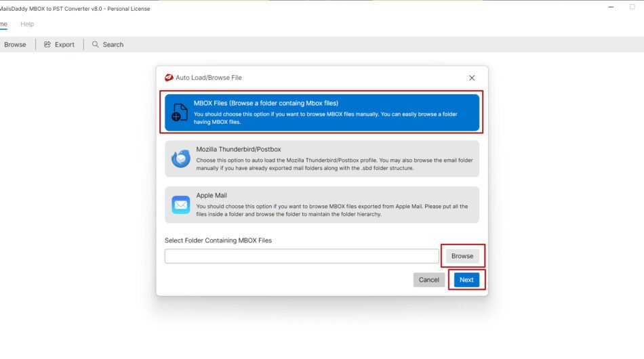
Task: Close the Auto Load/Browse File dialog
Action: click(x=472, y=78)
